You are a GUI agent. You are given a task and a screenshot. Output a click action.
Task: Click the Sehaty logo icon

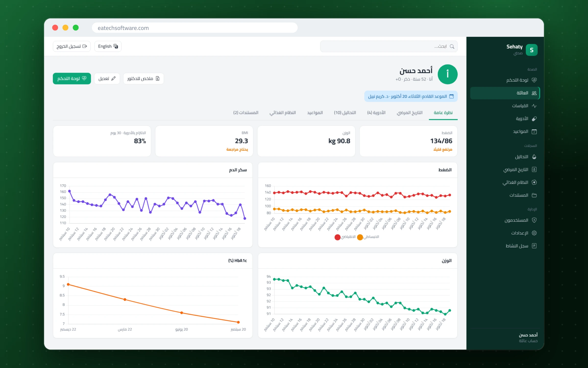531,50
